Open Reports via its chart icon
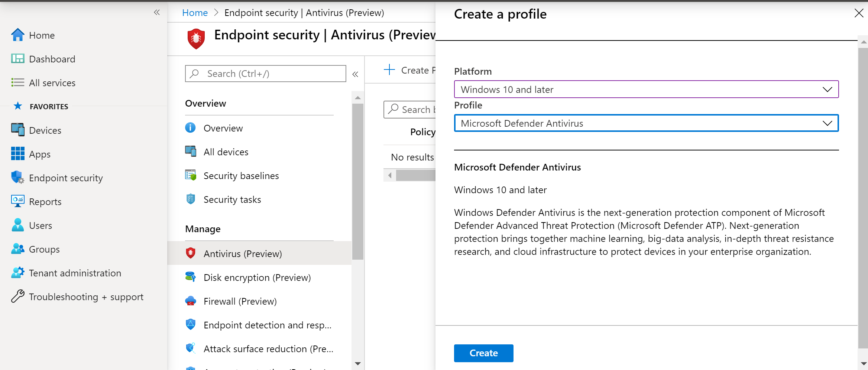Screen dimensions: 868x370 [17, 201]
